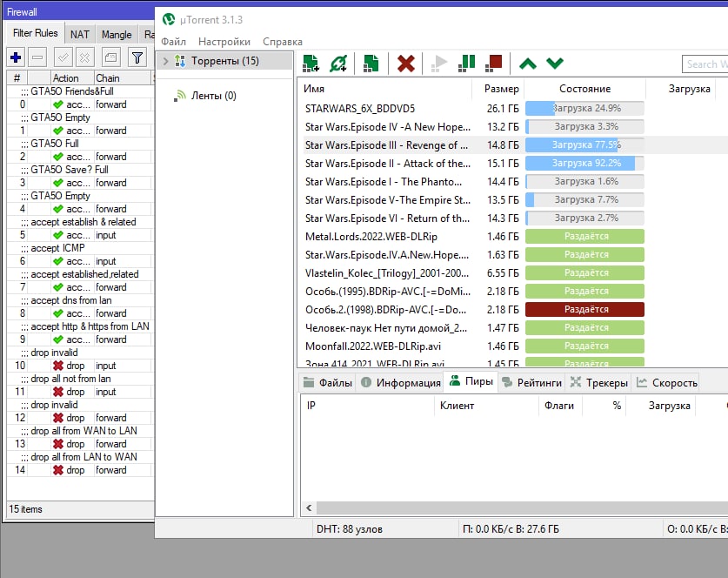Image resolution: width=728 pixels, height=578 pixels.
Task: Click the X Disable rule icon in Firewall
Action: (x=85, y=57)
